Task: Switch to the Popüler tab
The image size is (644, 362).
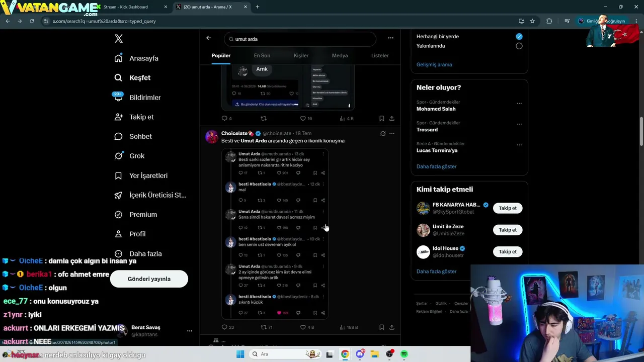Action: coord(221,55)
